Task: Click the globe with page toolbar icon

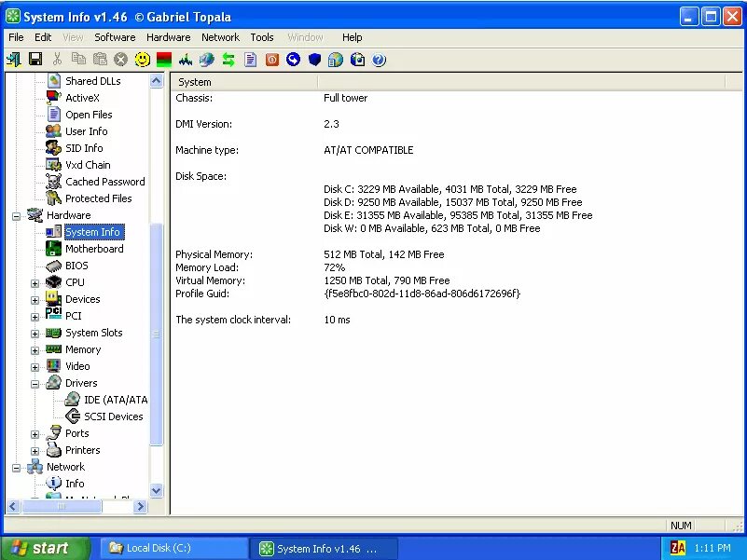Action: (336, 60)
